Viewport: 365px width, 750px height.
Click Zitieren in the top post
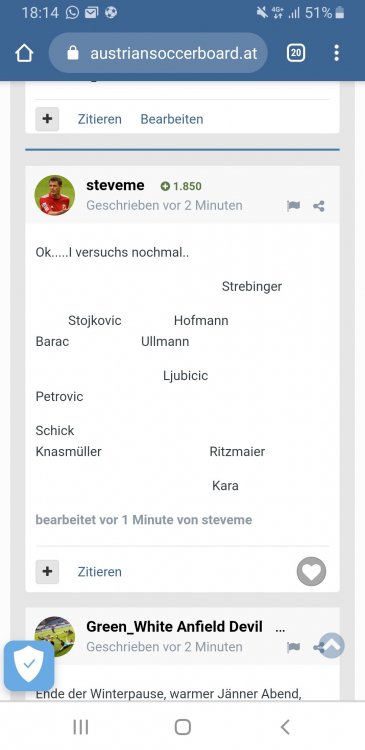(x=100, y=119)
